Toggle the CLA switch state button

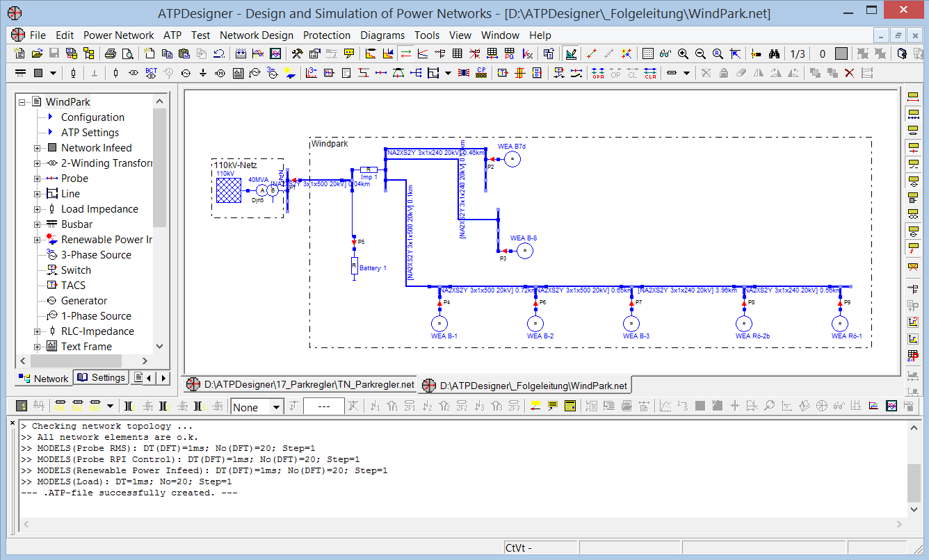pos(650,73)
